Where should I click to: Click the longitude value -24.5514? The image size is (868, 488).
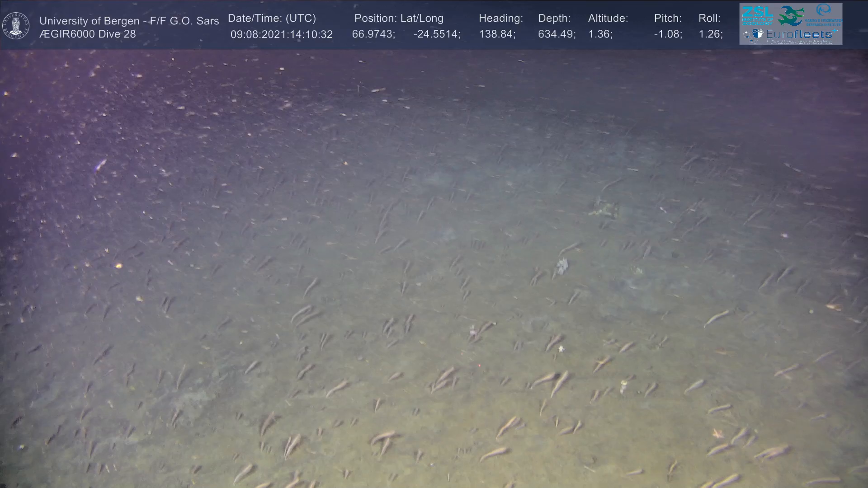click(x=436, y=34)
